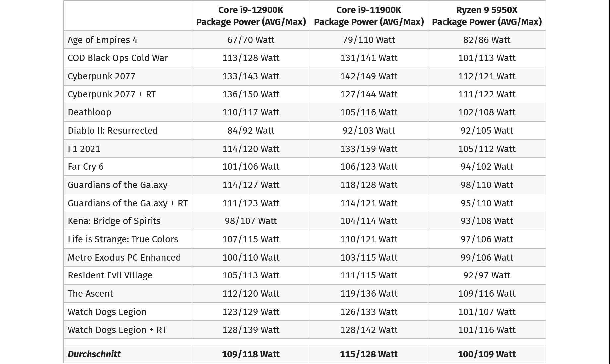The image size is (610, 364).
Task: Select the Far Cry 6 row label
Action: click(x=86, y=167)
